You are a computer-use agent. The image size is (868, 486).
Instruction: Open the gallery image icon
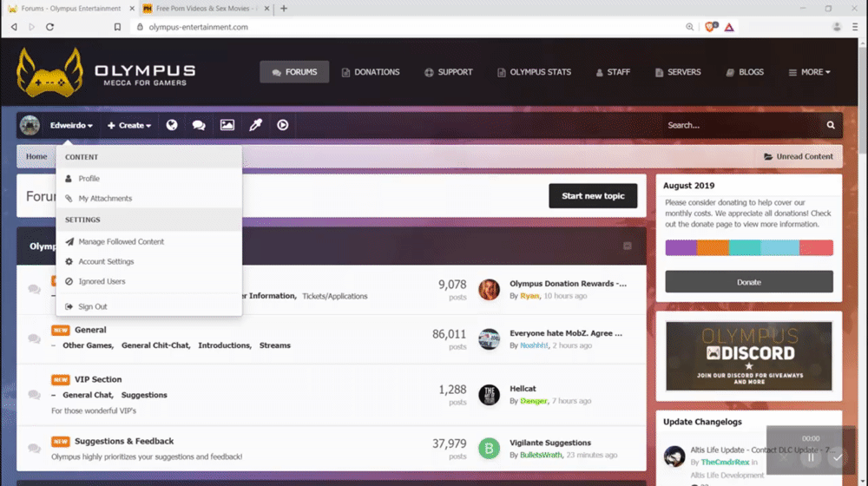pos(227,125)
